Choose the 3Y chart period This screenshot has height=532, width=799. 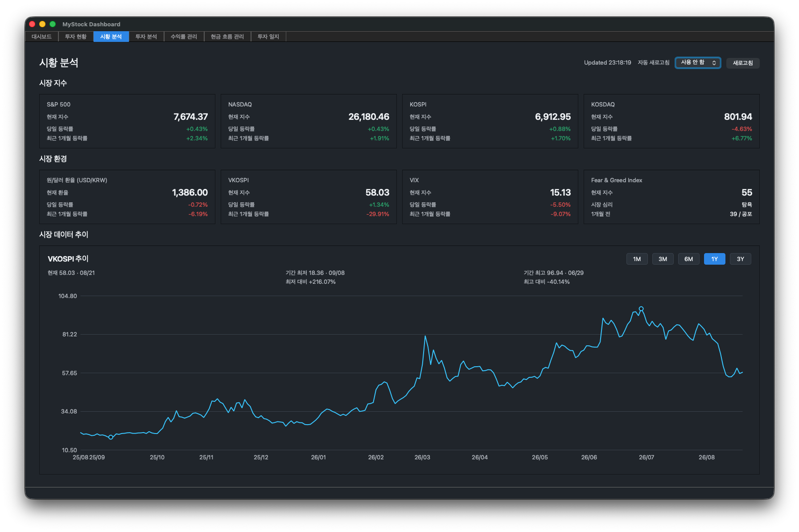(740, 259)
